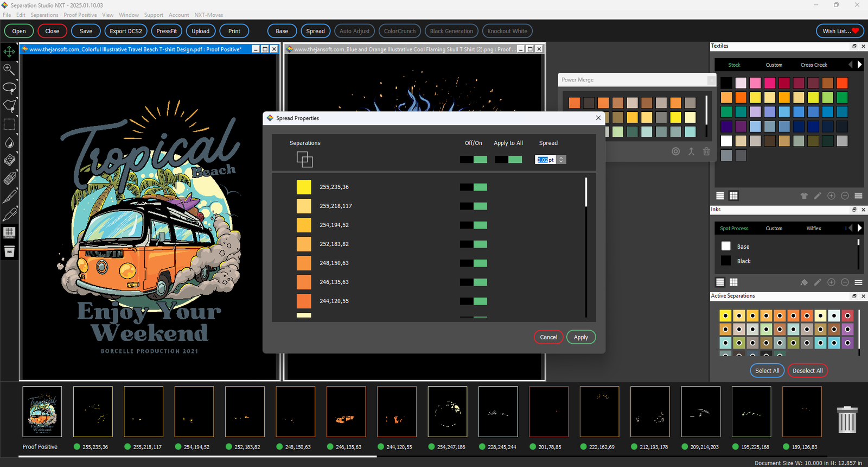This screenshot has width=868, height=467.
Task: Click Cancel in Spread Properties dialog
Action: pos(548,337)
